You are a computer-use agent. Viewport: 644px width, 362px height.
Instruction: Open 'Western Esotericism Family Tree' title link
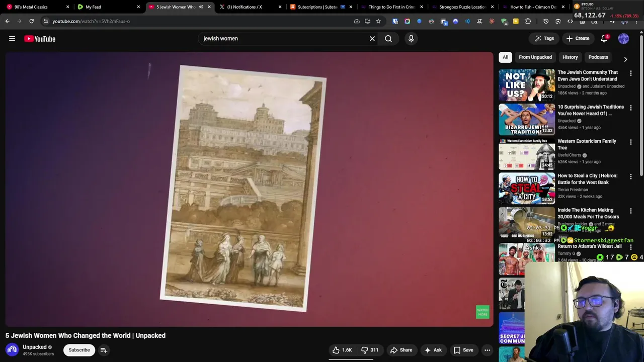coord(587,144)
